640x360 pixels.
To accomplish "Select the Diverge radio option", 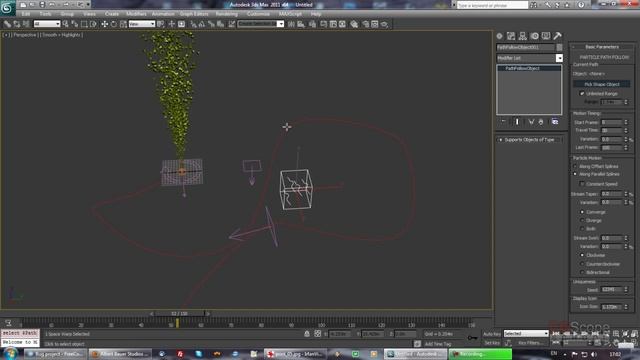I will [582, 220].
